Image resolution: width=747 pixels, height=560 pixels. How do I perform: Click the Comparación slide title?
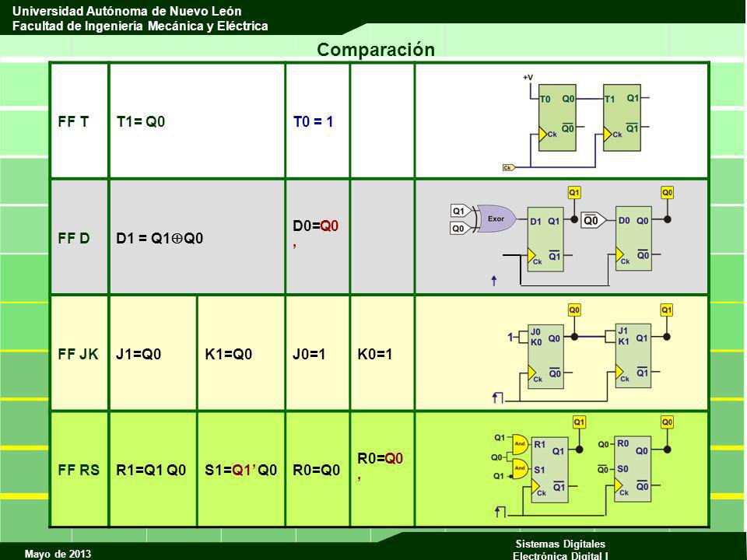pos(376,50)
